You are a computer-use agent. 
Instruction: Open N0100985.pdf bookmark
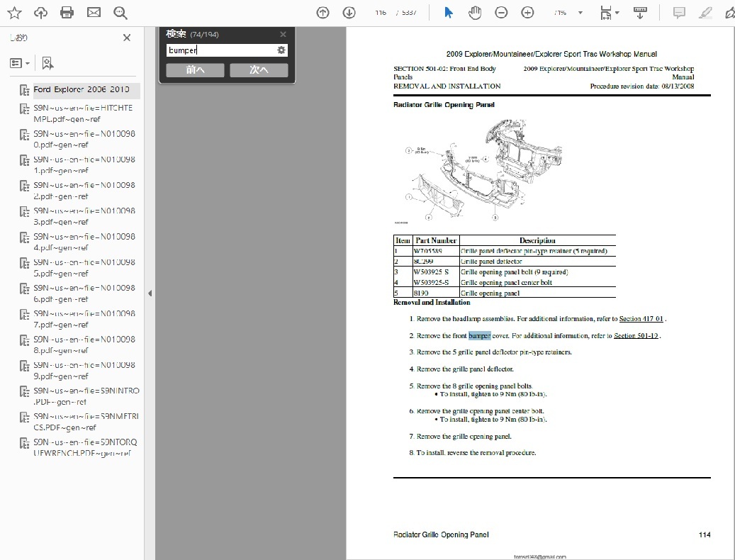pyautogui.click(x=84, y=267)
